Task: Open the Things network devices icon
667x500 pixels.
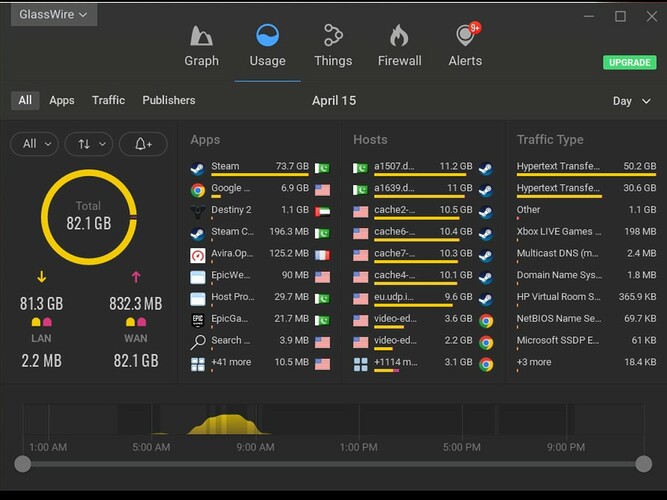Action: pos(333,38)
